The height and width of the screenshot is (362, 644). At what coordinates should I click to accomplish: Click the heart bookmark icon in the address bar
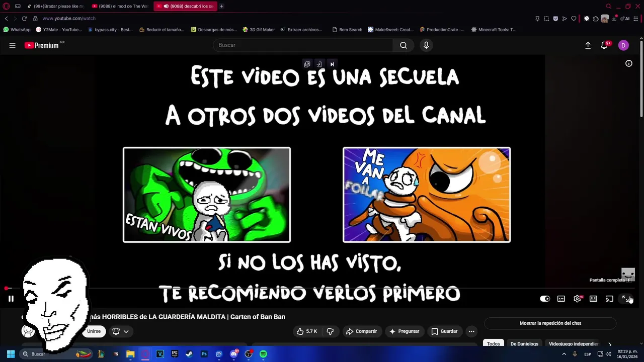(574, 19)
